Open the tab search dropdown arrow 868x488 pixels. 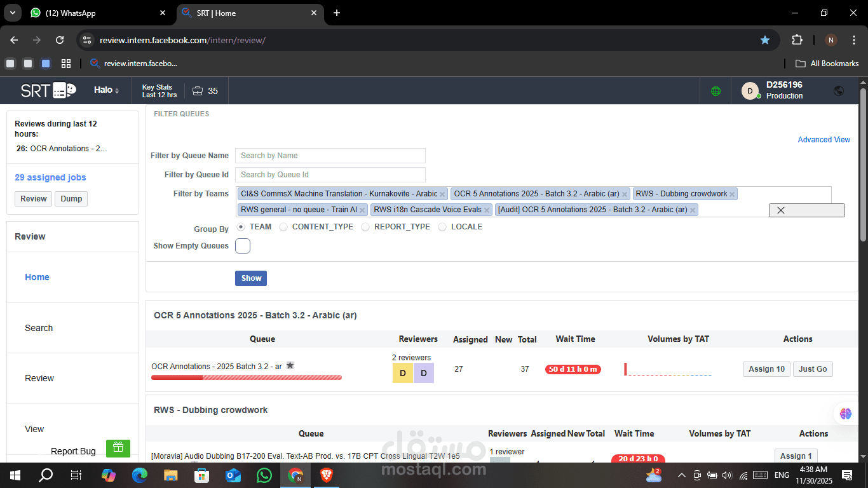click(12, 13)
